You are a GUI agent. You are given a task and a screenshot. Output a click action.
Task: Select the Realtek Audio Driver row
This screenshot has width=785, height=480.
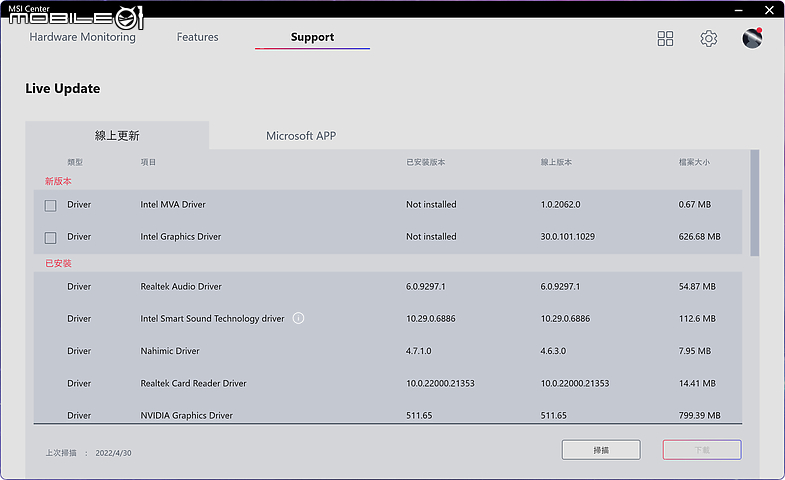pyautogui.click(x=388, y=286)
